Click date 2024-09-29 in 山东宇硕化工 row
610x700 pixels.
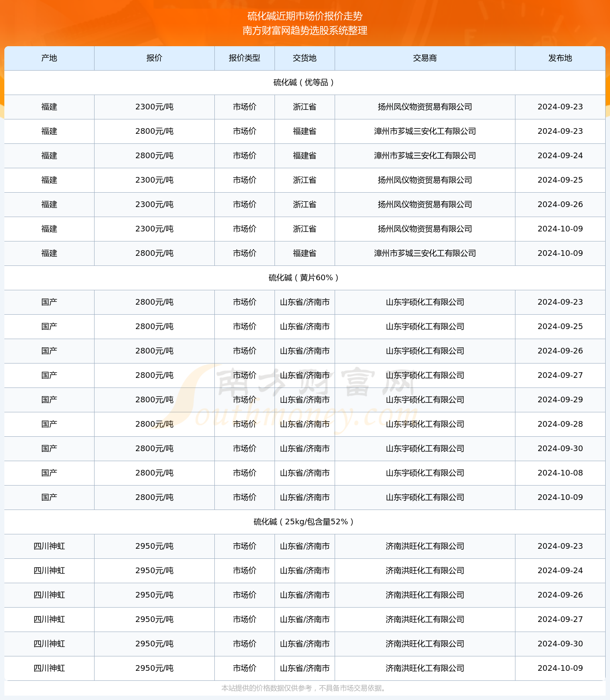[560, 400]
